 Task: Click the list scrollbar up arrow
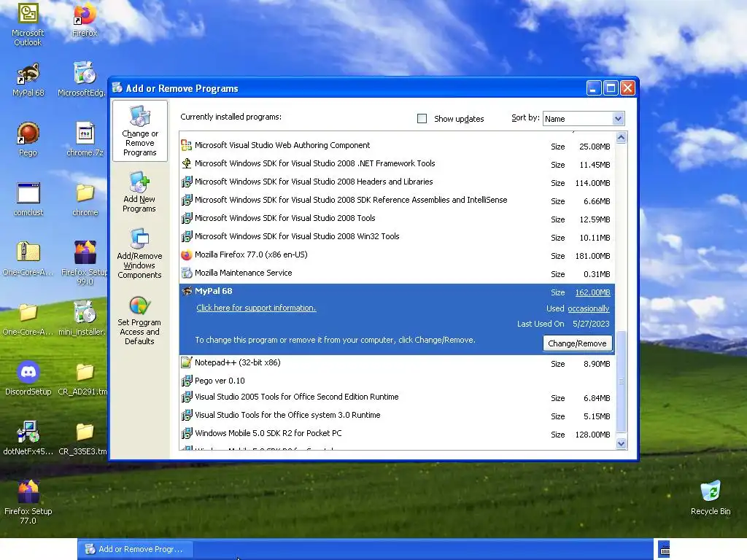[x=621, y=138]
